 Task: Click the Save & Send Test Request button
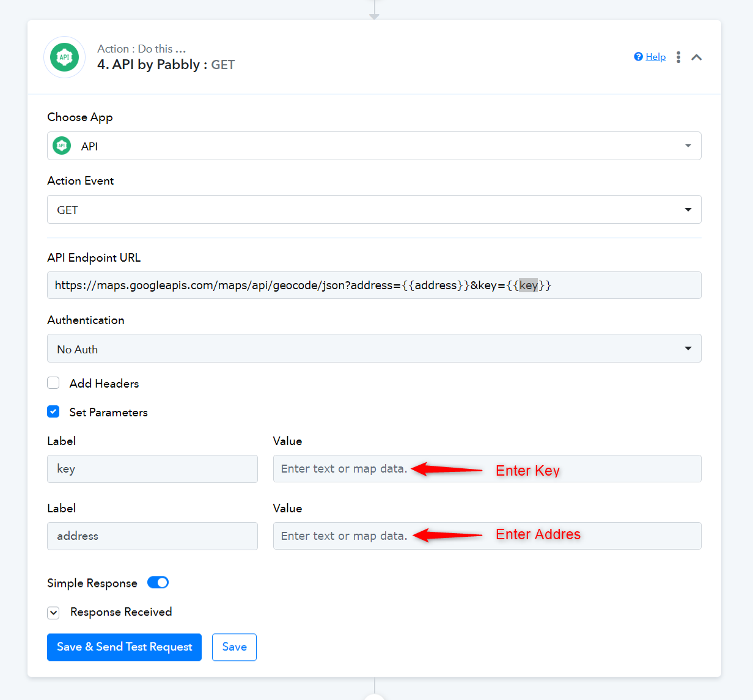point(124,647)
